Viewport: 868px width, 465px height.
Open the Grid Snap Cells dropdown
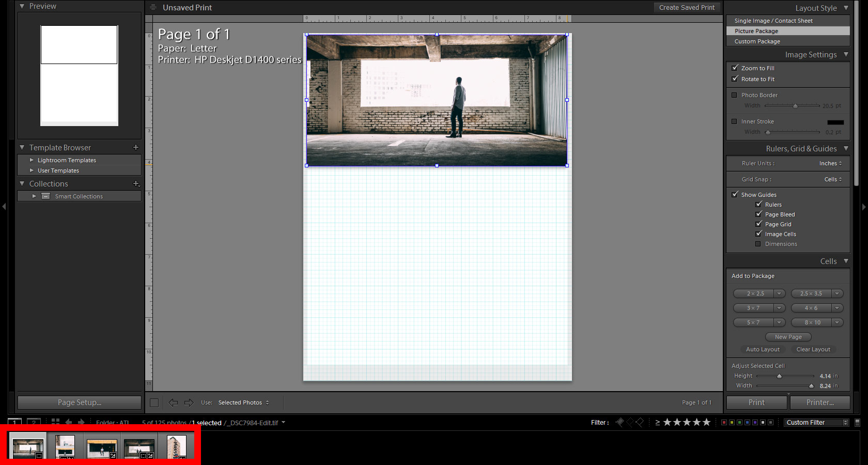(x=833, y=179)
